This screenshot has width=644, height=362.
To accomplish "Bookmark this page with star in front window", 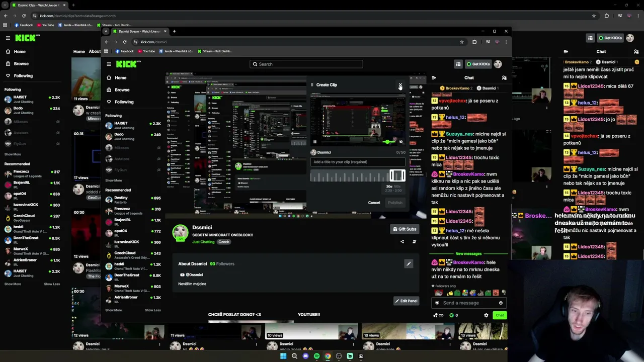I will click(462, 42).
